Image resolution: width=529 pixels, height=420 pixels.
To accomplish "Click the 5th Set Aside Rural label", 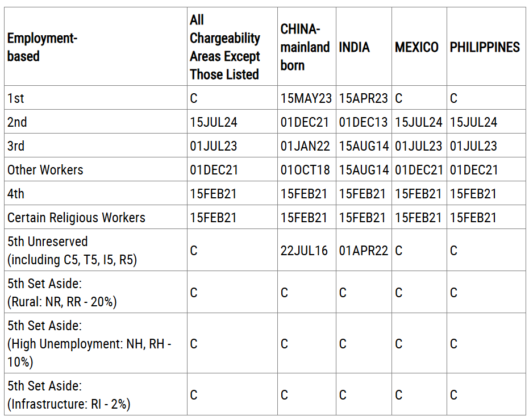I will click(x=62, y=293).
